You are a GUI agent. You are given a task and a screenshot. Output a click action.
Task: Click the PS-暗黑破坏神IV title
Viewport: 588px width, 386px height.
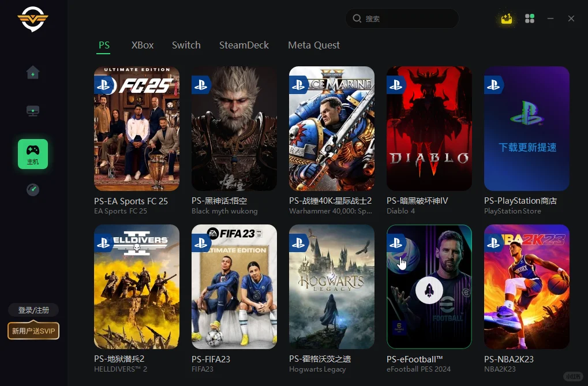point(417,201)
